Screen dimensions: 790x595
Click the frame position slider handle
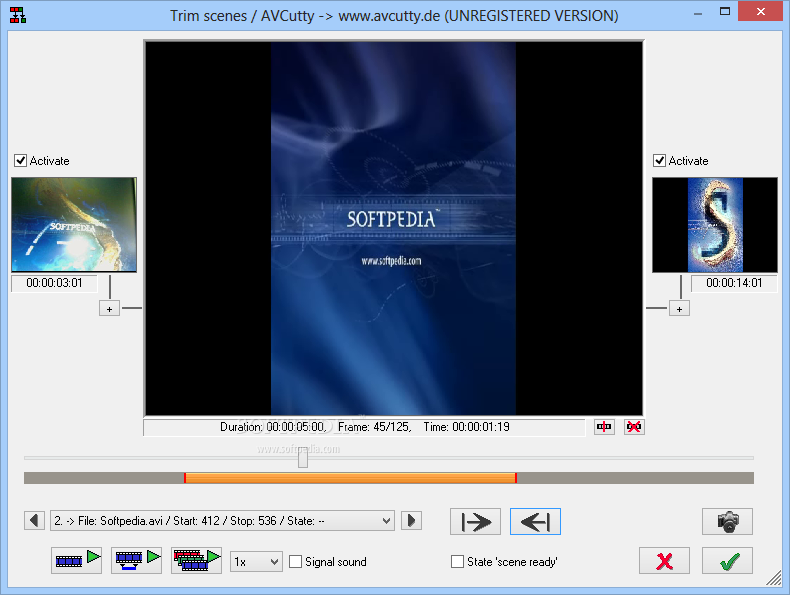303,457
